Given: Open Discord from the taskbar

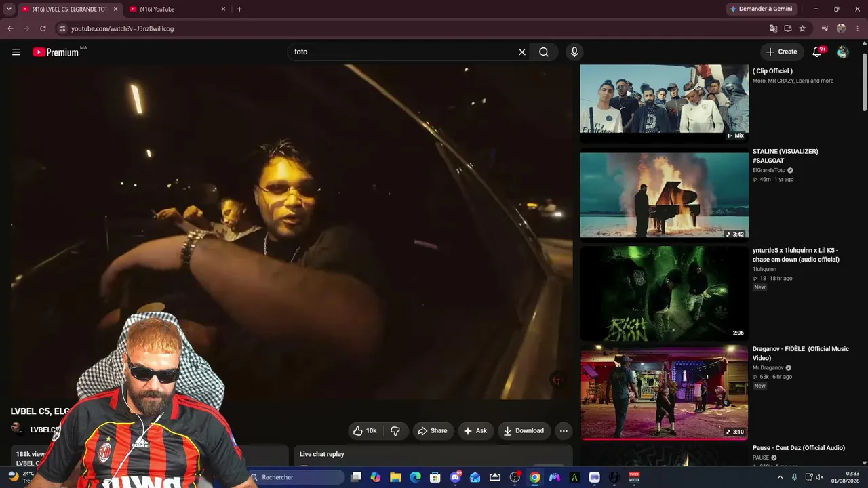Looking at the screenshot, I should pos(455,477).
